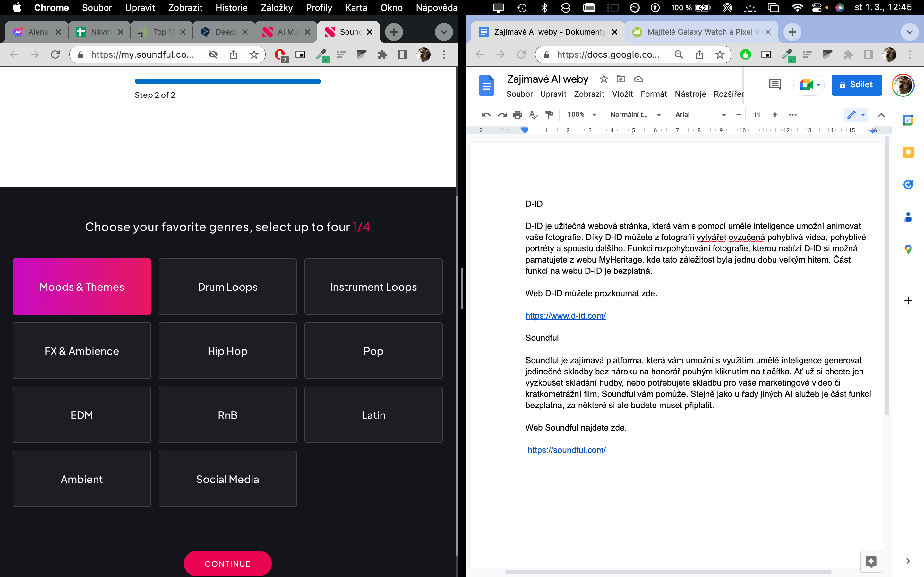Image resolution: width=924 pixels, height=577 pixels.
Task: Star the Zajímavé AI weby document
Action: click(x=604, y=79)
